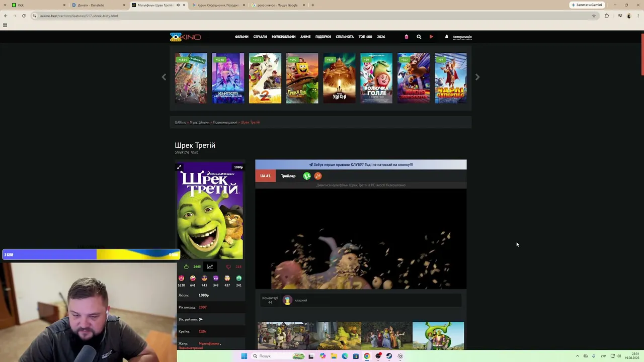
Task: Click the green torrent download icon
Action: [x=307, y=176]
